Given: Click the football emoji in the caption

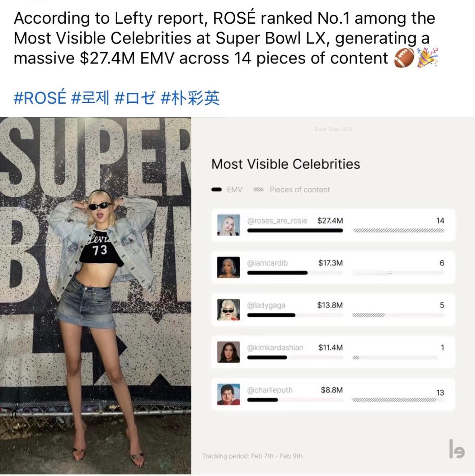Looking at the screenshot, I should coord(404,58).
